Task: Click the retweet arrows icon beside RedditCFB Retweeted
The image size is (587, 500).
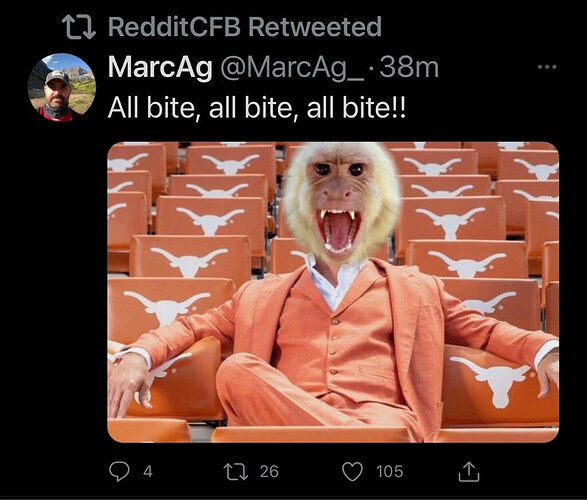Action: (78, 27)
